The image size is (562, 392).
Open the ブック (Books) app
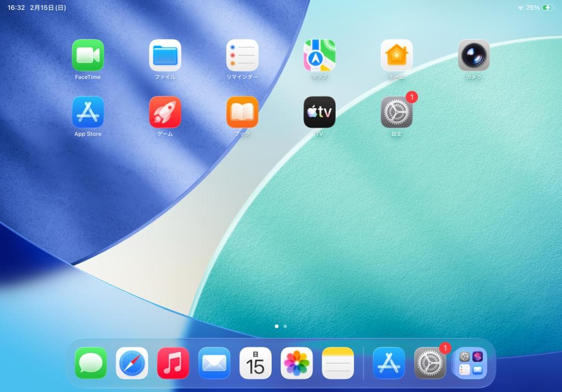[242, 112]
